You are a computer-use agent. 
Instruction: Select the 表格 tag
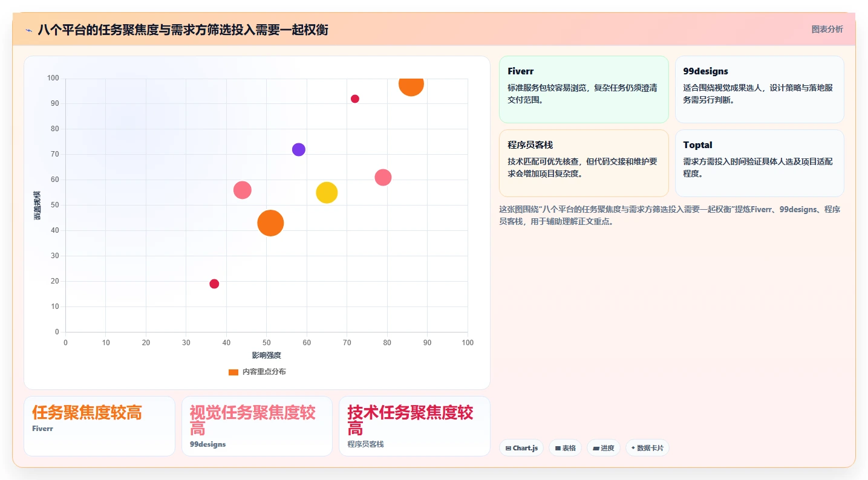566,448
